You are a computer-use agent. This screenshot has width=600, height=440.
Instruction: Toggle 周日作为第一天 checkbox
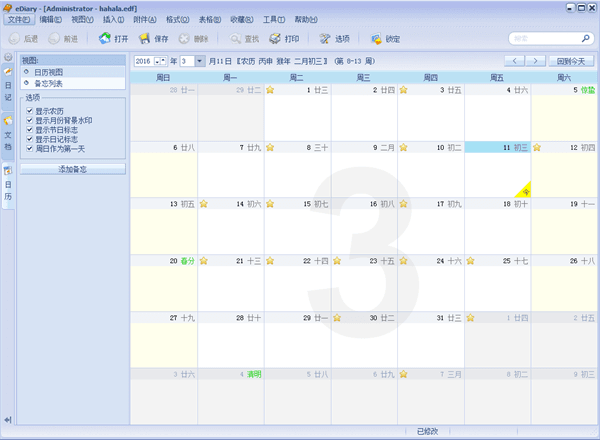pos(30,148)
